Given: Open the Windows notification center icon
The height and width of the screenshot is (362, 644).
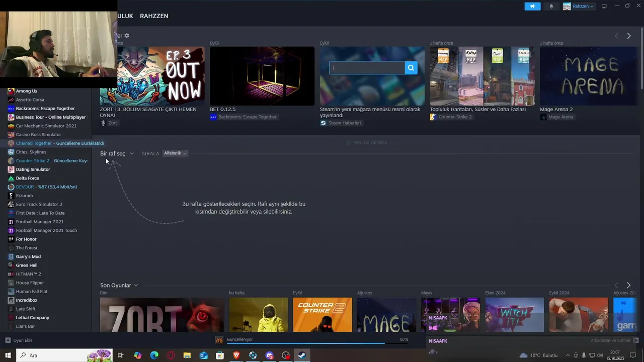Looking at the screenshot, I should pyautogui.click(x=633, y=355).
